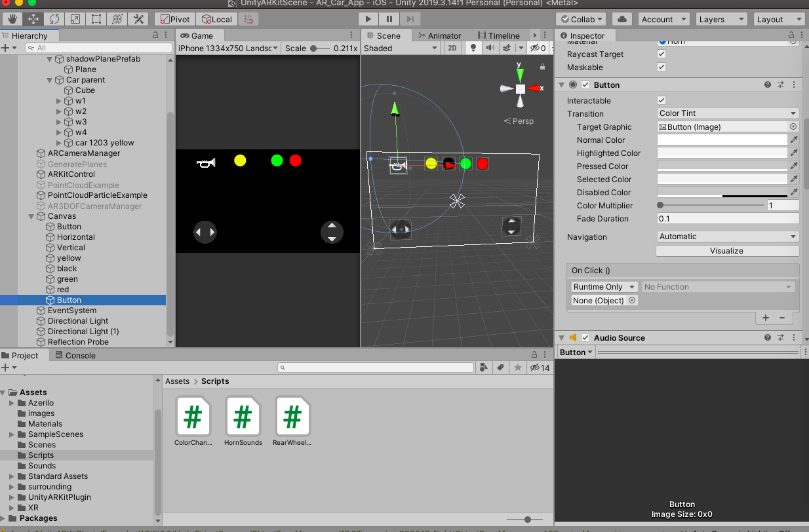Open Runtime Only dropdown
Screen dimensions: 809x532
(x=604, y=287)
